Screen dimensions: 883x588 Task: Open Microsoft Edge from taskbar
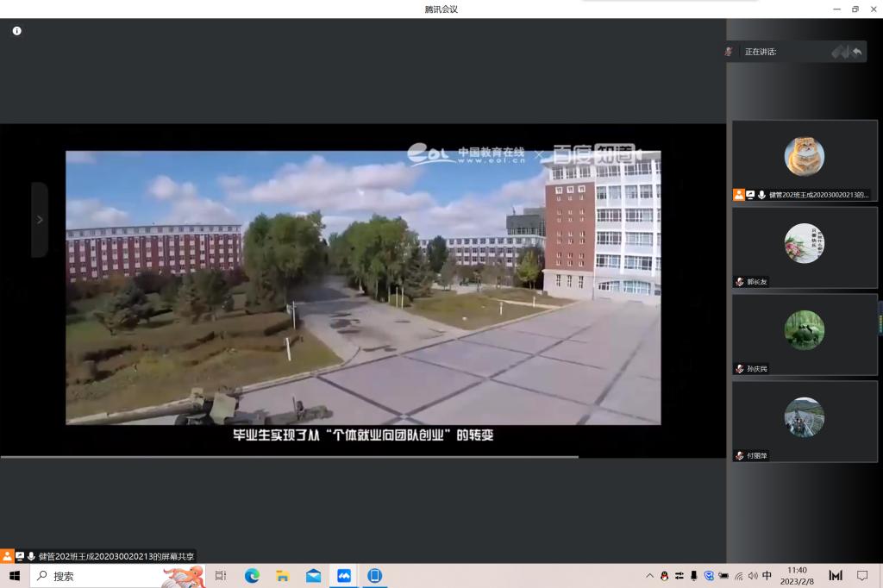tap(252, 576)
